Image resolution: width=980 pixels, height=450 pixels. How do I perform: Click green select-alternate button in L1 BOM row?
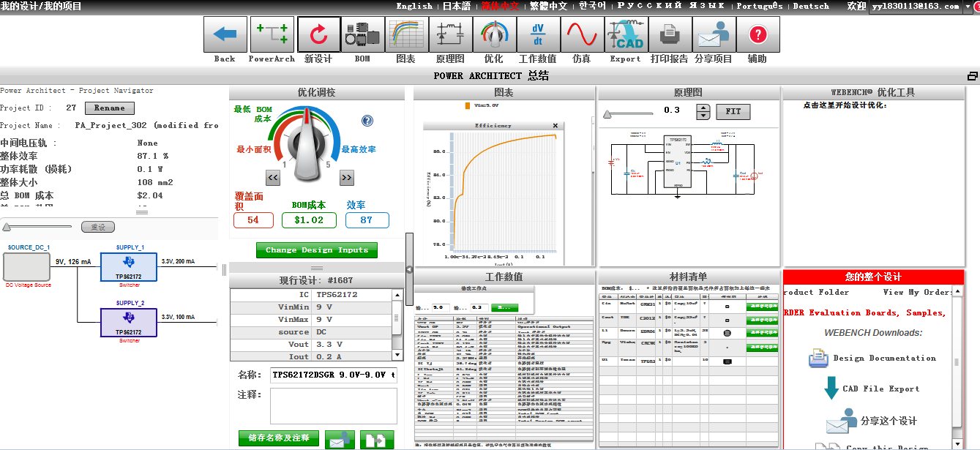coord(761,333)
